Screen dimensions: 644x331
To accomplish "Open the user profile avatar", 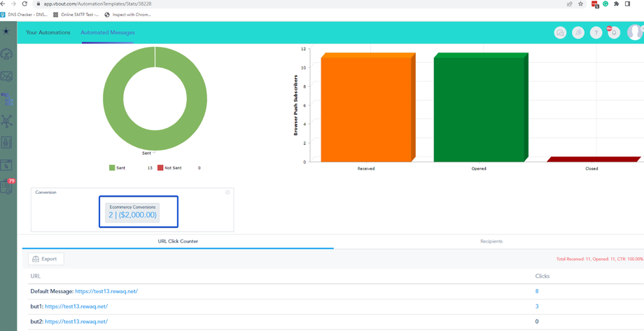I will tap(635, 32).
